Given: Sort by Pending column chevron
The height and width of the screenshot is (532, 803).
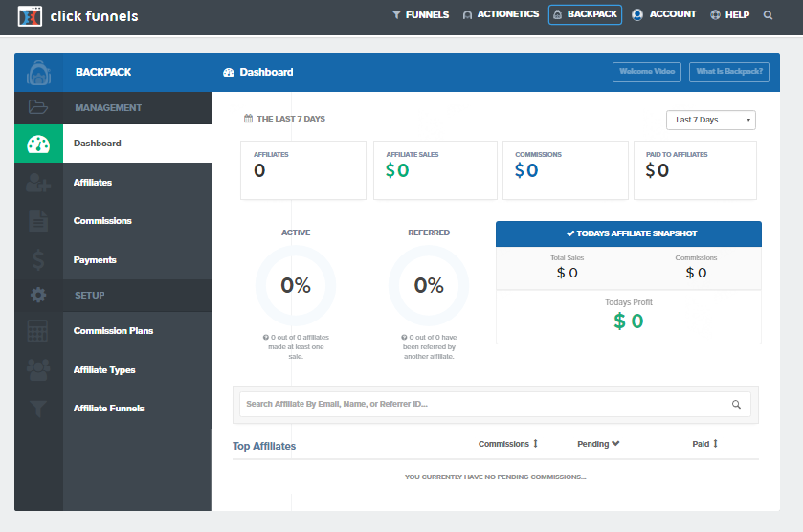Looking at the screenshot, I should pos(615,443).
